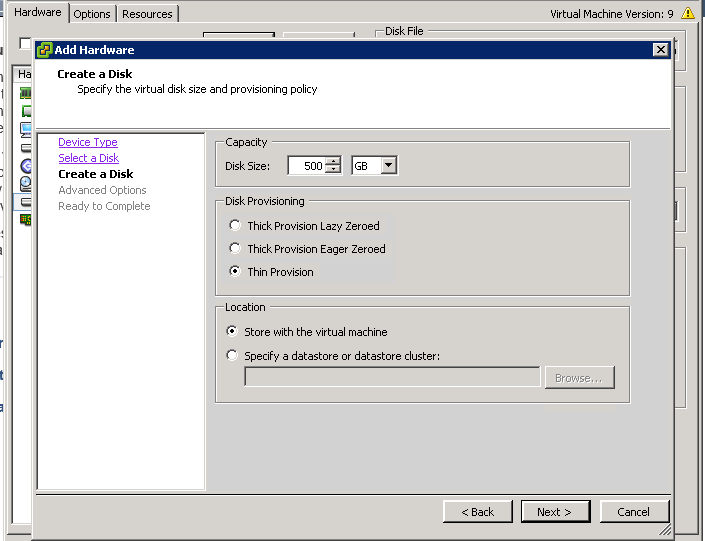Click the Ready to Complete wizard step
Screen dimensions: 705x541
coord(104,206)
